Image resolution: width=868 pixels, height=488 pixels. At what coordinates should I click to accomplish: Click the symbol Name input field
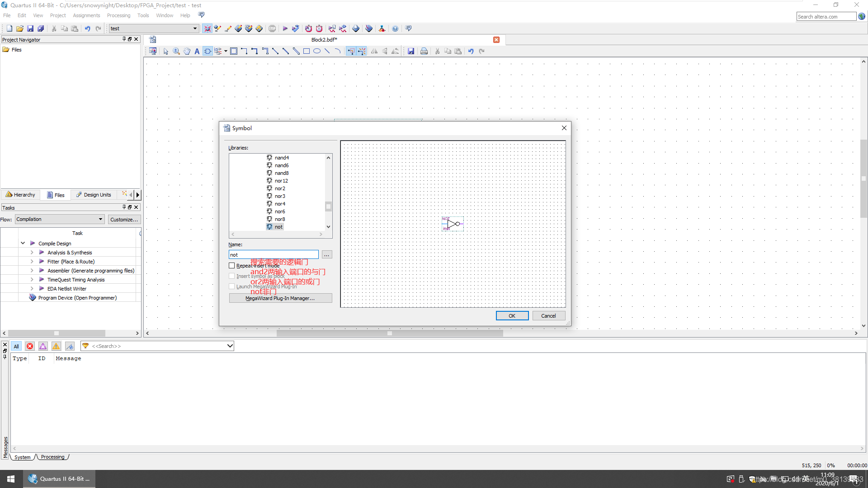(x=273, y=255)
